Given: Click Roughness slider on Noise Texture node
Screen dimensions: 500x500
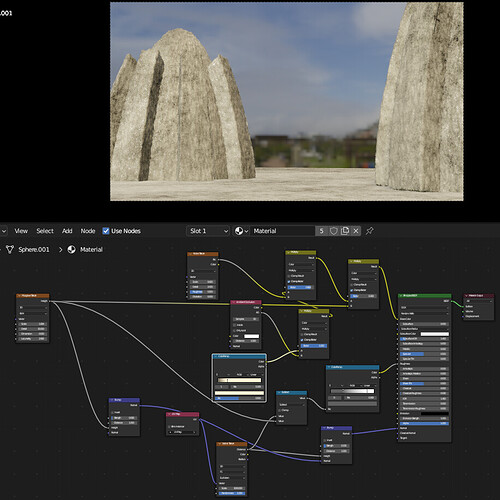Looking at the screenshot, I should click(203, 292).
